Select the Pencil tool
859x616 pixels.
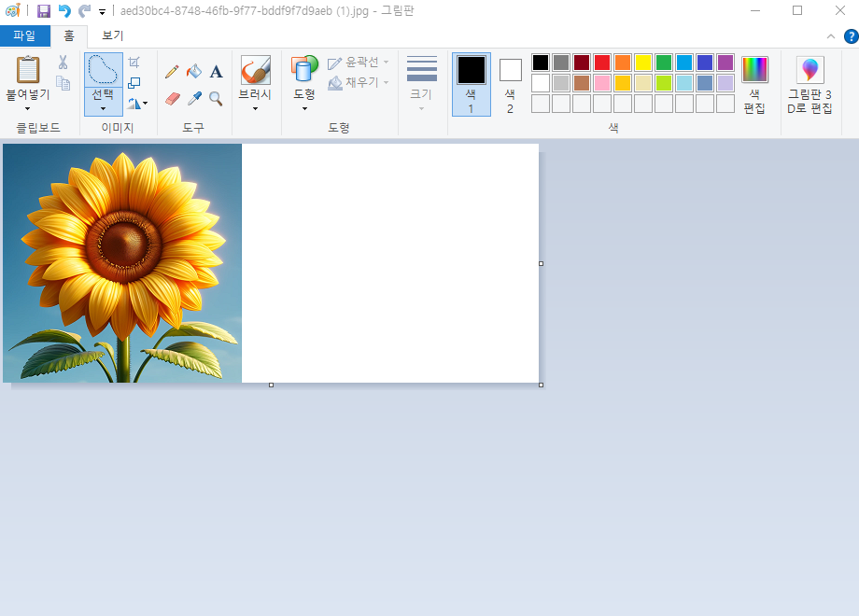pos(172,71)
